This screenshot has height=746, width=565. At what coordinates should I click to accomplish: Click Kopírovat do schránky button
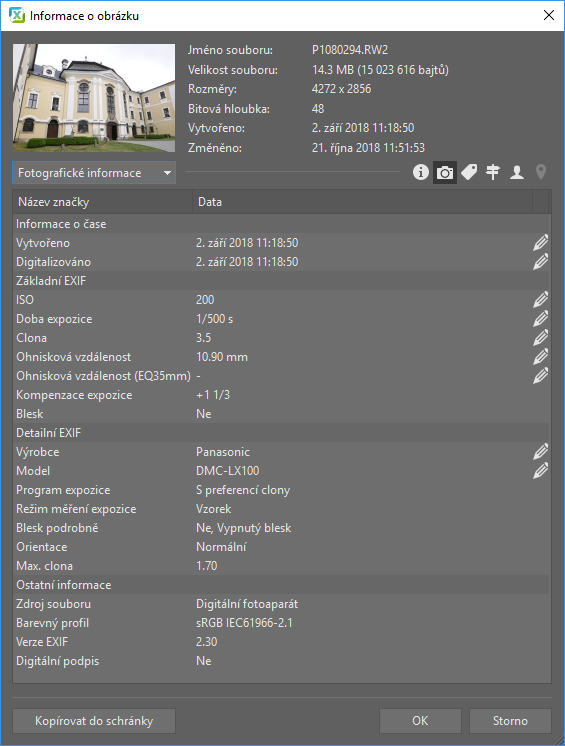pyautogui.click(x=94, y=721)
